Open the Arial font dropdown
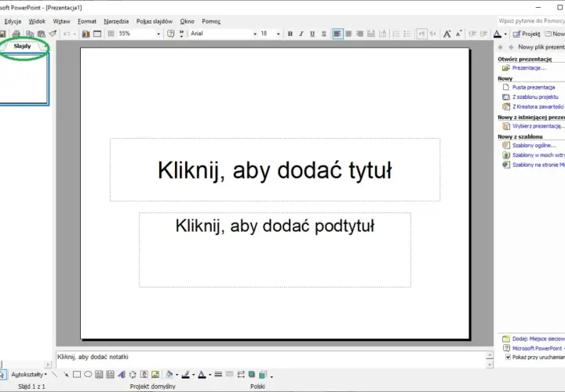The width and height of the screenshot is (565, 392). pyautogui.click(x=255, y=34)
